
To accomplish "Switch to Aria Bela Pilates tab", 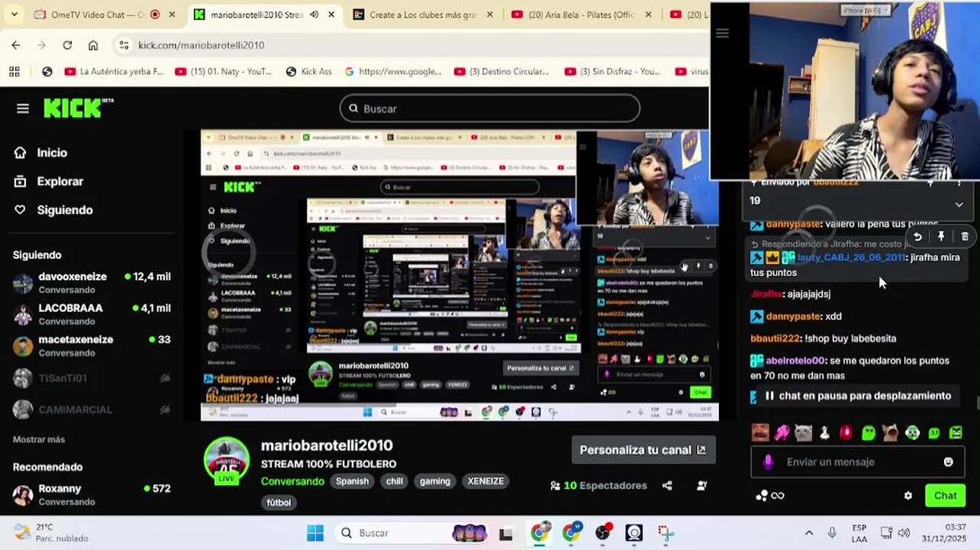I will tap(581, 15).
